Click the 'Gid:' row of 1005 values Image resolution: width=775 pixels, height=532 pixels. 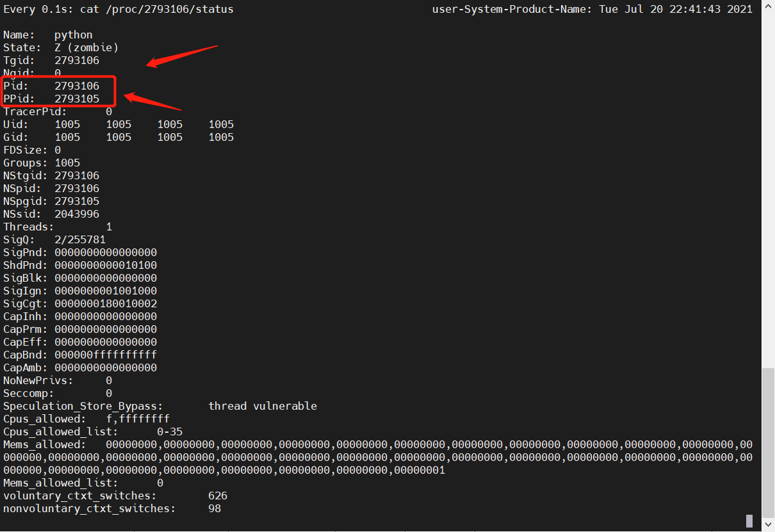(118, 137)
